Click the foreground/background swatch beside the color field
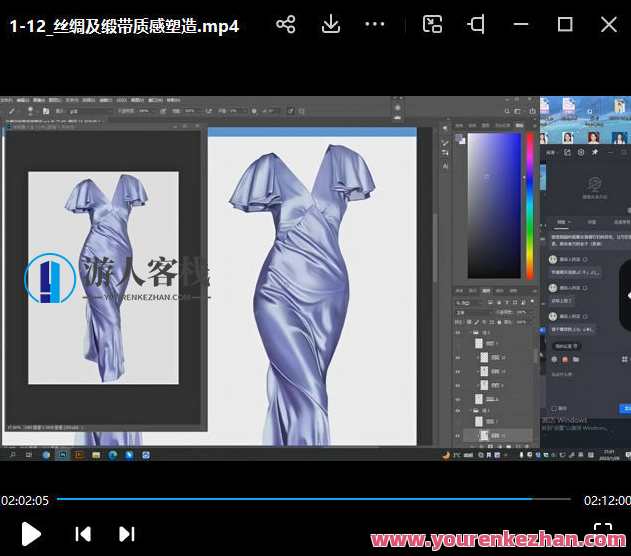The height and width of the screenshot is (556, 631). (460, 139)
